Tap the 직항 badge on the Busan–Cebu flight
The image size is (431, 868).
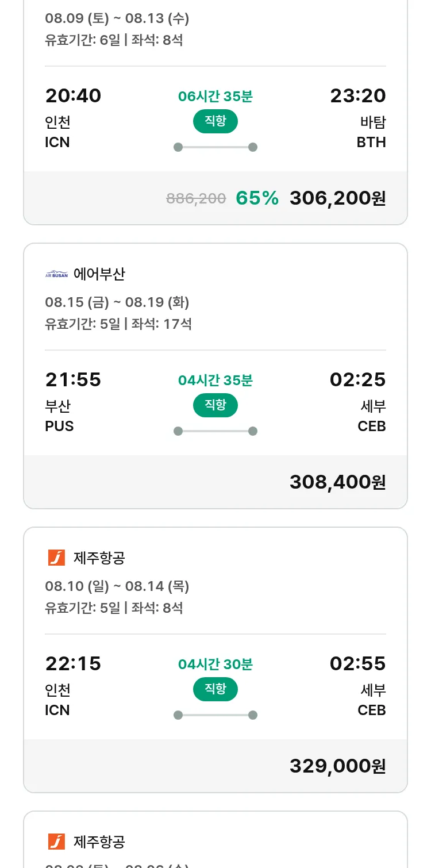215,405
